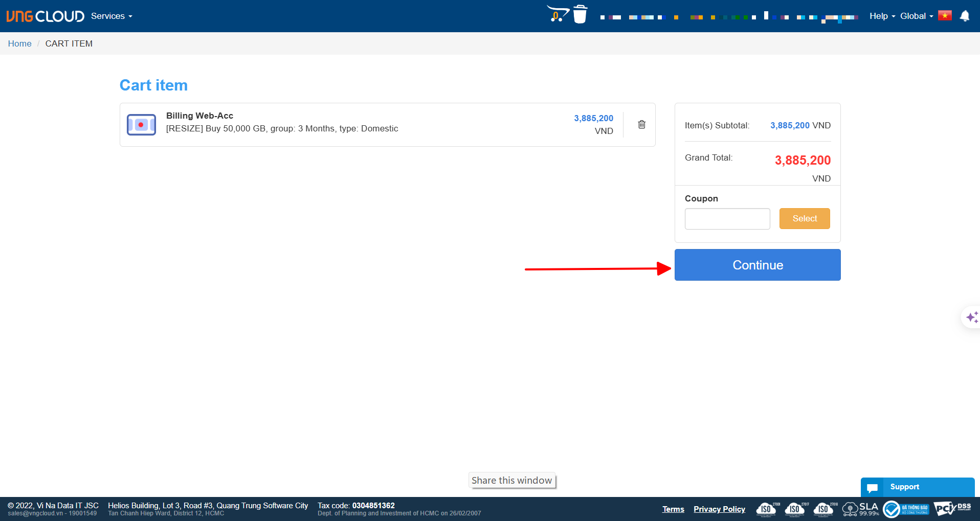Viewport: 980px width, 521px height.
Task: Open the shopping cart icon in header
Action: pyautogui.click(x=557, y=14)
